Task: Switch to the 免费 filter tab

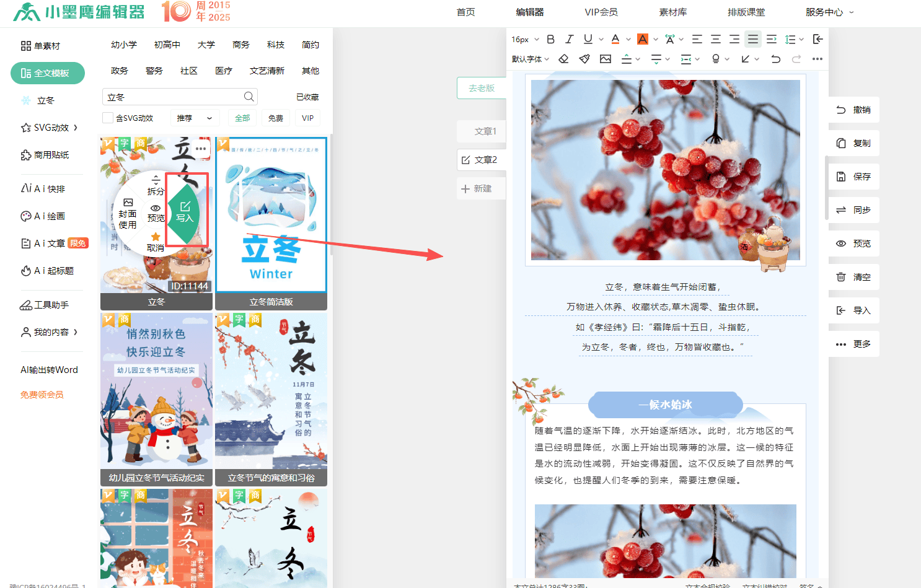Action: click(x=275, y=118)
